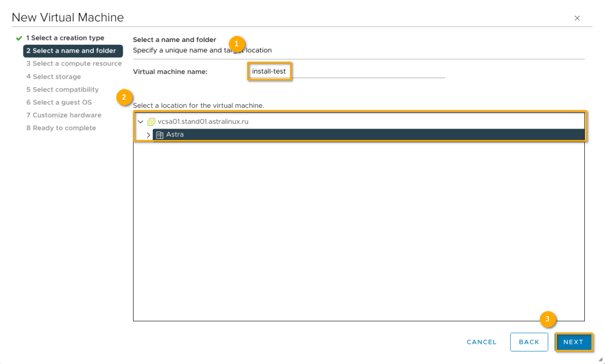Click the CANCEL link
The height and width of the screenshot is (364, 605).
click(x=481, y=342)
